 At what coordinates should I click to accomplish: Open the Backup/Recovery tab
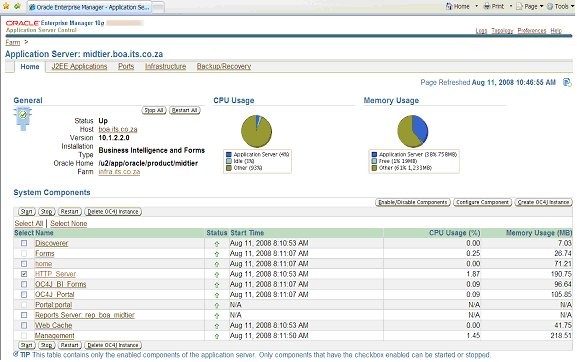(224, 67)
